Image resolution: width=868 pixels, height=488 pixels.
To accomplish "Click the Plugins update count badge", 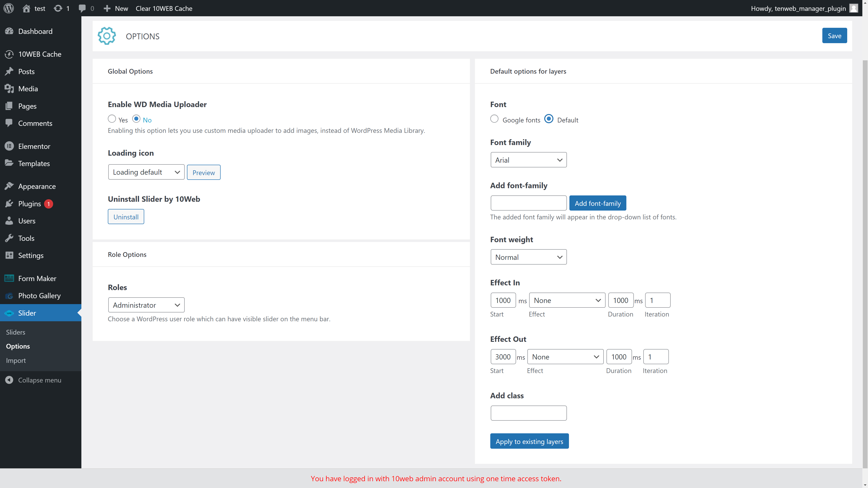I will click(49, 204).
